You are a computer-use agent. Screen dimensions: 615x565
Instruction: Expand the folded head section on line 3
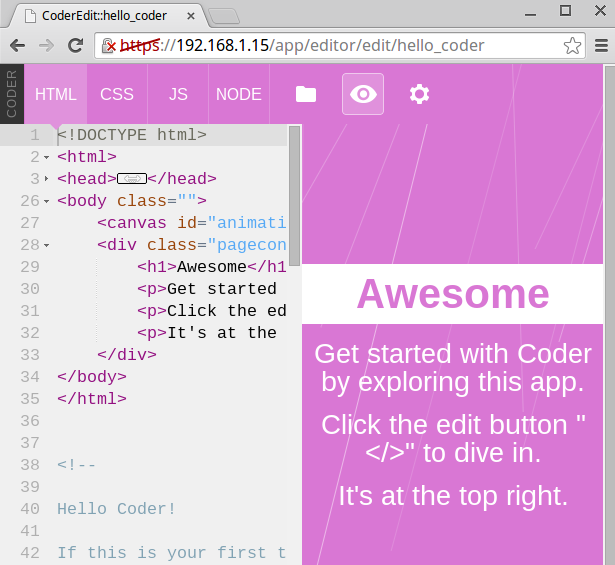point(47,179)
